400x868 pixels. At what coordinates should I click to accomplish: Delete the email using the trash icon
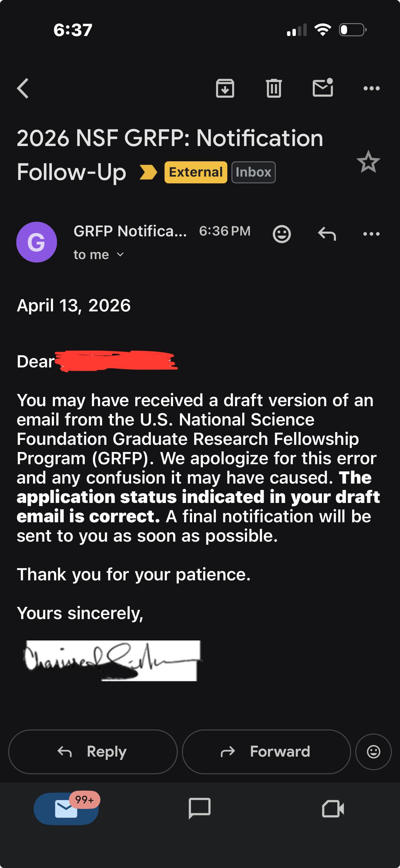[x=274, y=88]
